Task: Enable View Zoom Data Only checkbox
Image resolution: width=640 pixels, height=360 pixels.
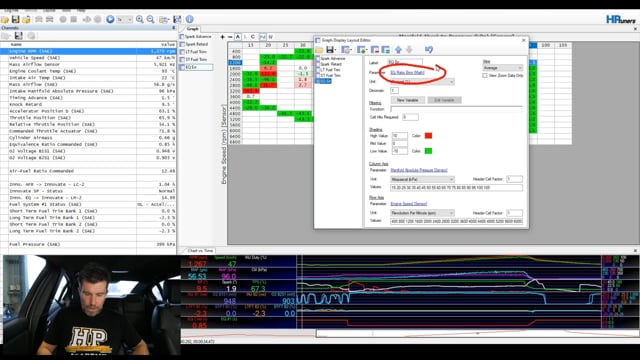Action: tap(485, 76)
